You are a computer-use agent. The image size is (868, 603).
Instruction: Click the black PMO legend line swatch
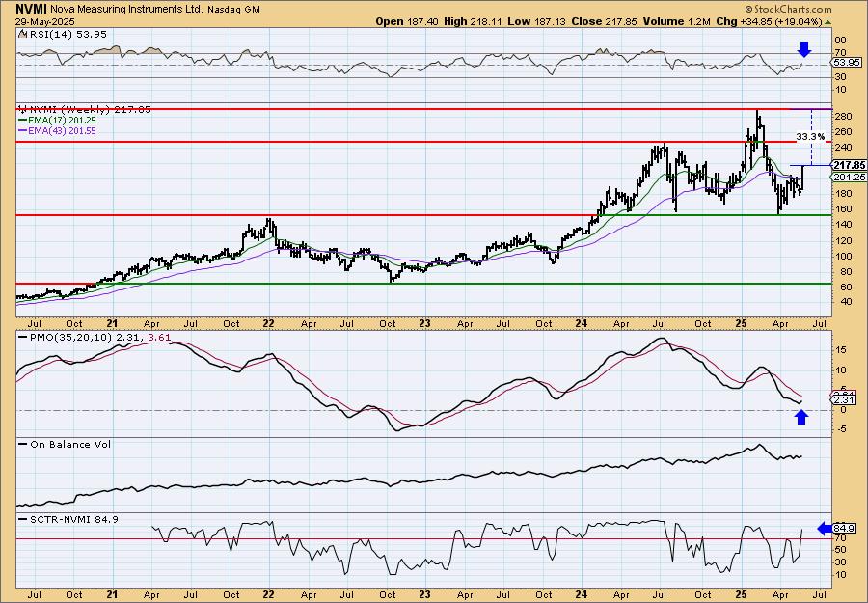23,337
